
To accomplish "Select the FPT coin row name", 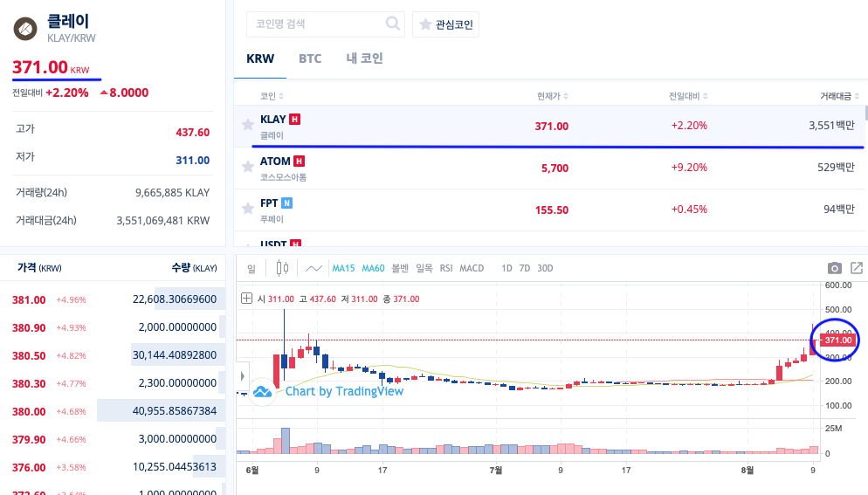I will click(x=269, y=203).
